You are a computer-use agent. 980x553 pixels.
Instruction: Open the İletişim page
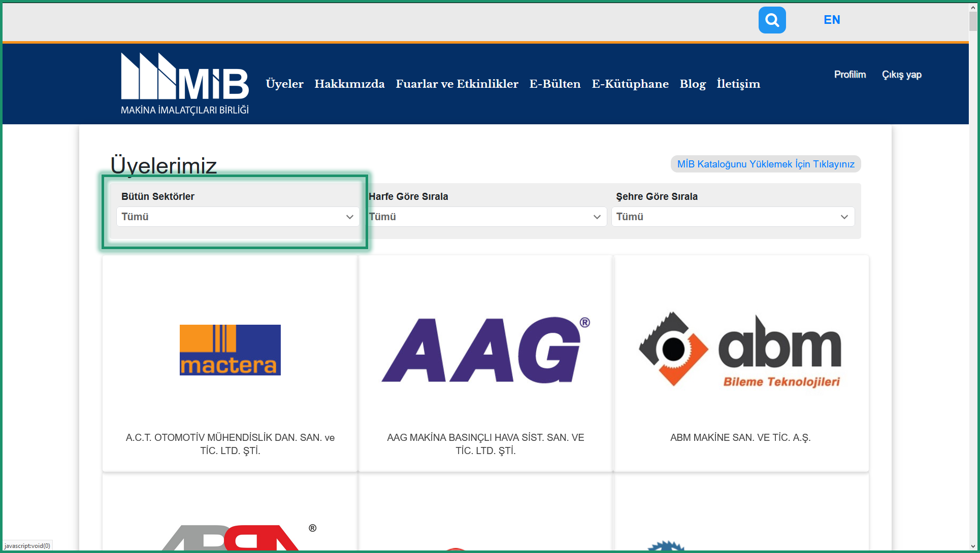[738, 84]
